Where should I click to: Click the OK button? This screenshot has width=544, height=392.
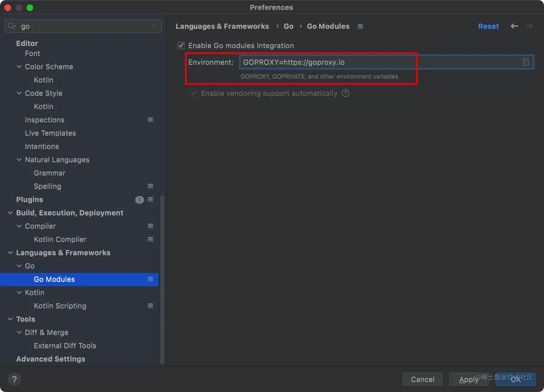[x=516, y=379]
